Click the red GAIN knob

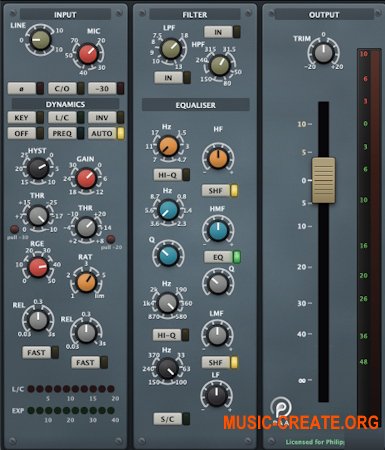click(x=86, y=178)
